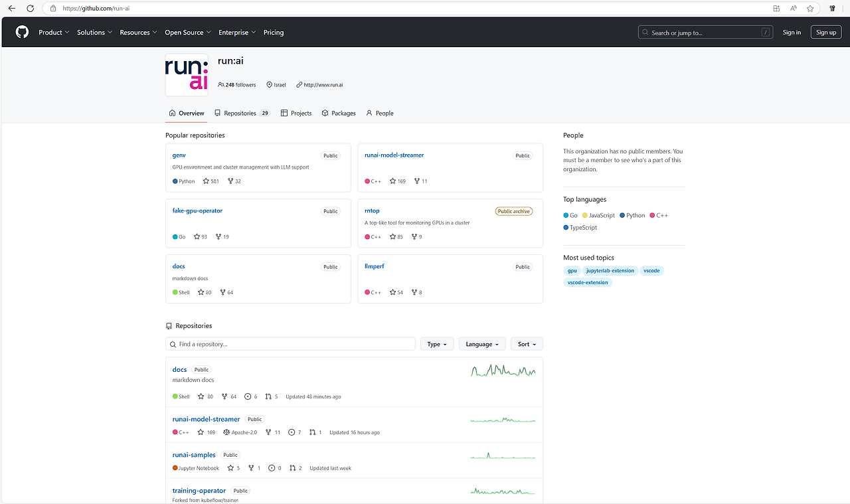Click the Python language in Top languages
Viewport: 850px width, 504px height.
632,216
